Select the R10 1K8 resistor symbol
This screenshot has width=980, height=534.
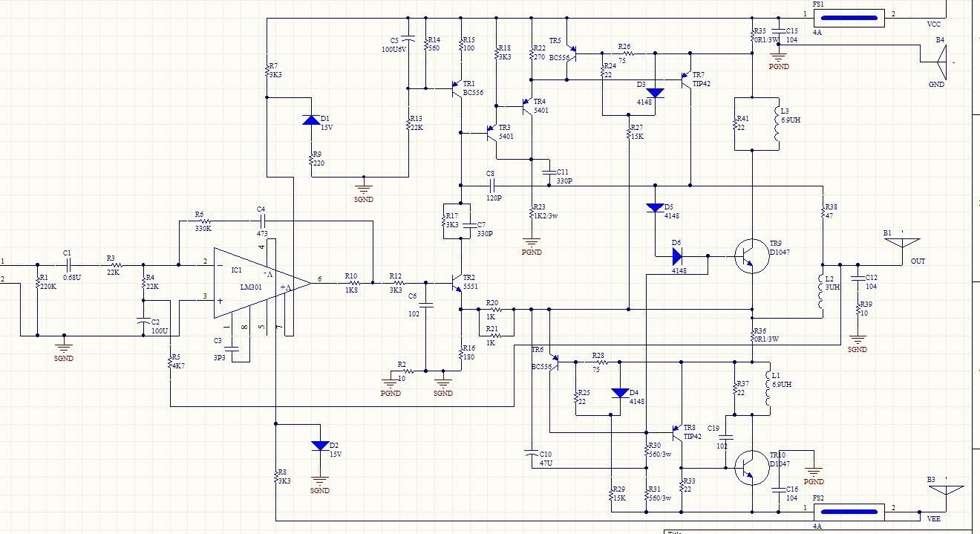tap(354, 282)
